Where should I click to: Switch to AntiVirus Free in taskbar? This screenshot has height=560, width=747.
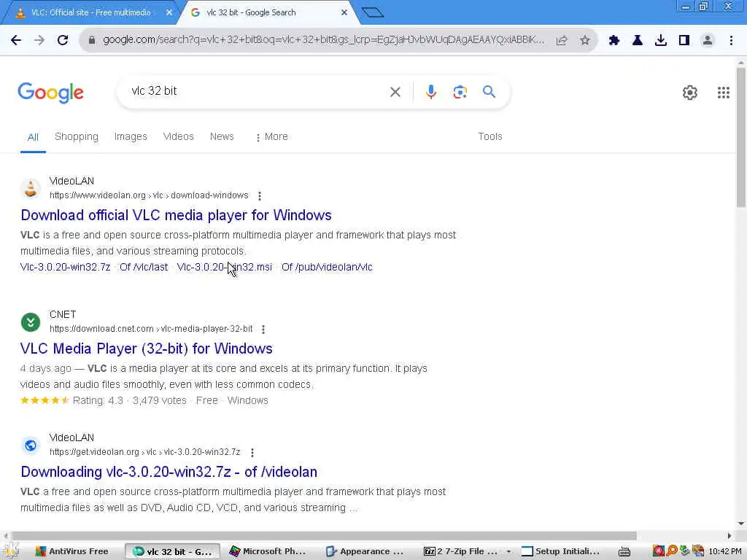tap(72, 551)
